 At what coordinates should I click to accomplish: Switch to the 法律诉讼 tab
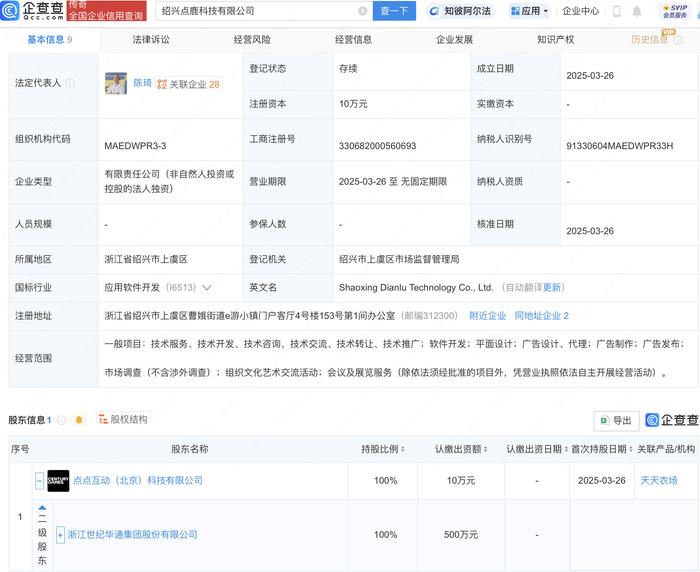coord(151,40)
